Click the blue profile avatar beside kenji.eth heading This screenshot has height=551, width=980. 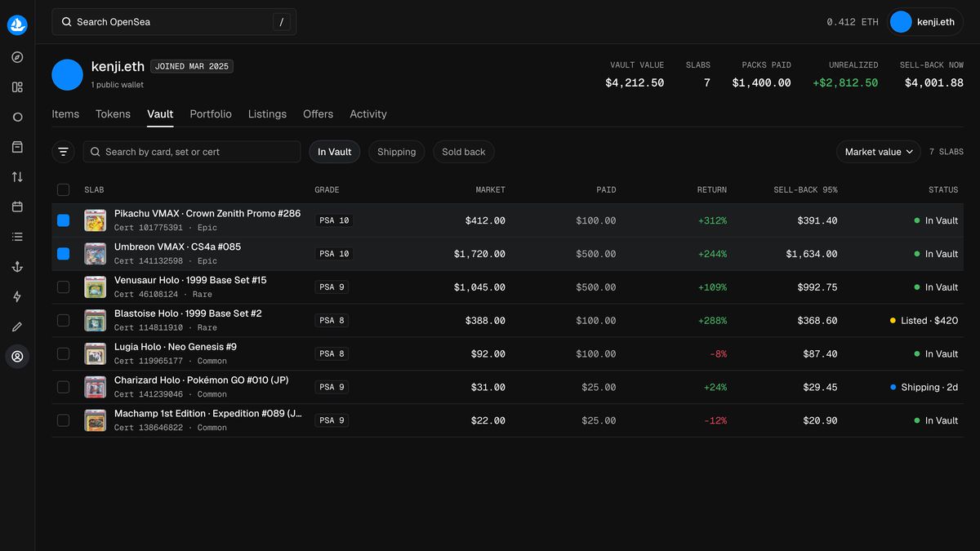[67, 74]
